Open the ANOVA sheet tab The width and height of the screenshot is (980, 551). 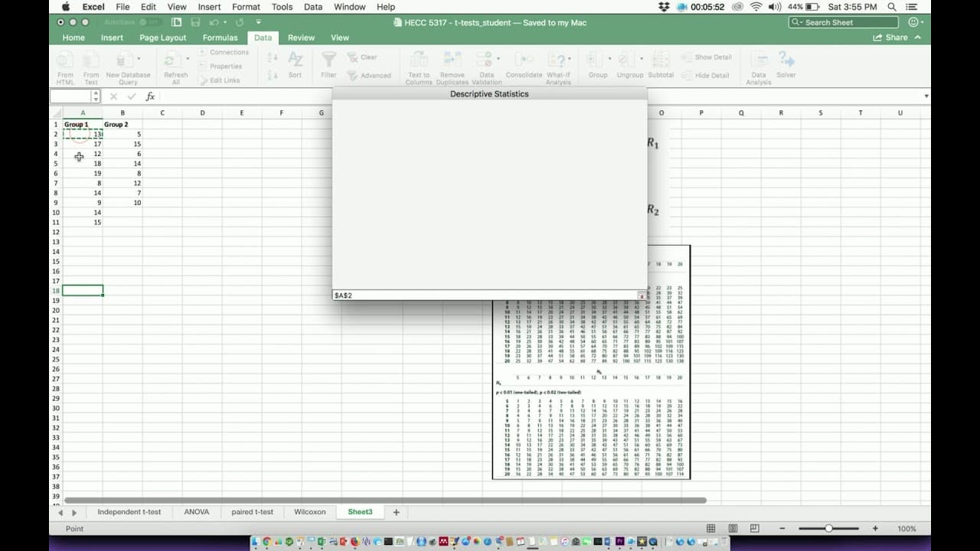click(196, 512)
